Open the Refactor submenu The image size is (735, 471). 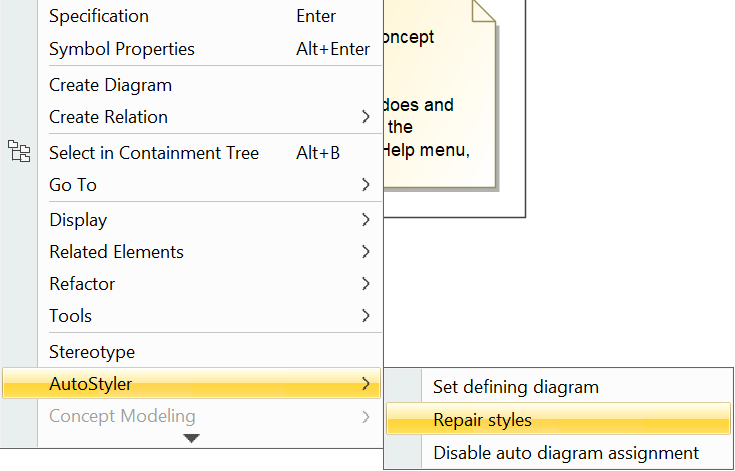[x=82, y=284]
